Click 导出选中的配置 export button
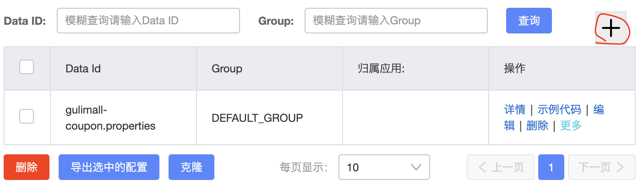Screen dimensions: 644x196 pyautogui.click(x=109, y=167)
